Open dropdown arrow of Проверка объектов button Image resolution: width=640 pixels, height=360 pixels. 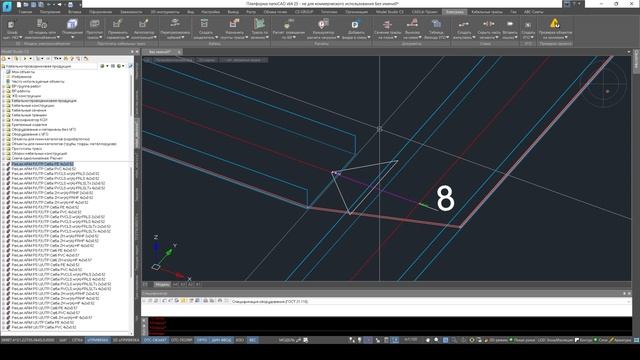click(x=567, y=37)
